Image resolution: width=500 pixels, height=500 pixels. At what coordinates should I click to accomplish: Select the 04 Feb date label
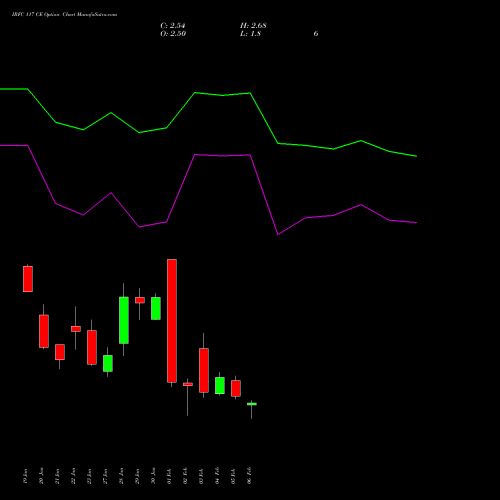pyautogui.click(x=218, y=475)
